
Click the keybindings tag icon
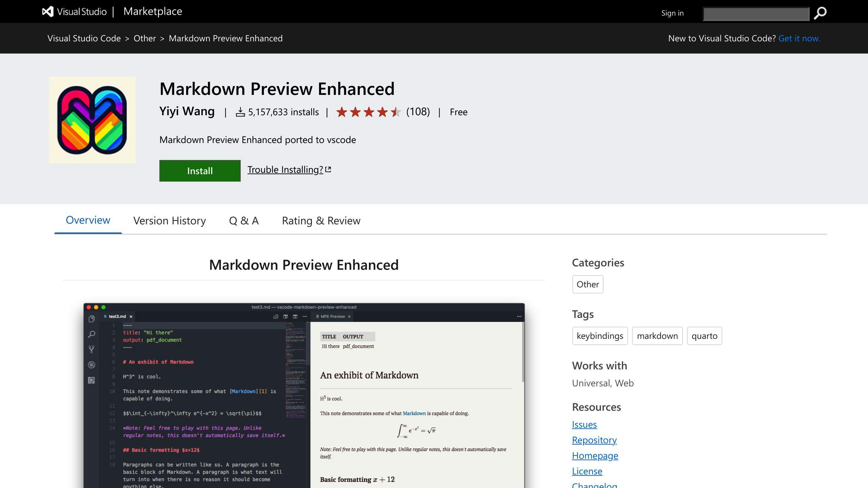(x=599, y=335)
